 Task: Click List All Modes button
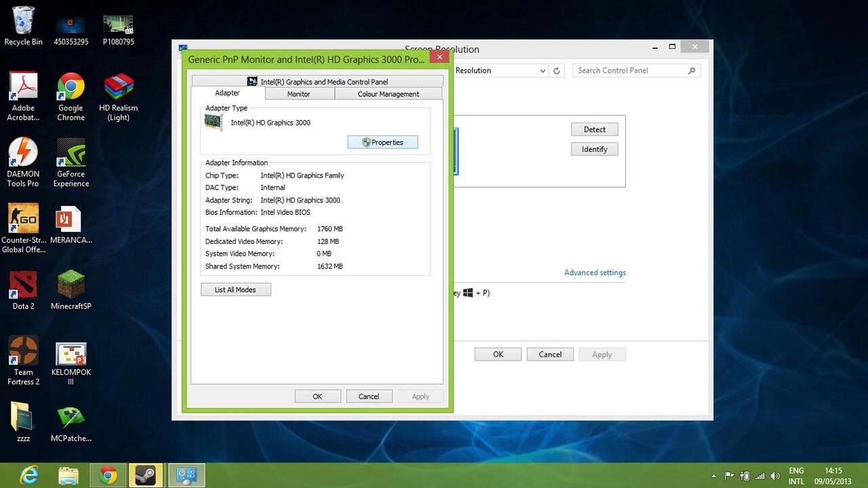tap(235, 289)
